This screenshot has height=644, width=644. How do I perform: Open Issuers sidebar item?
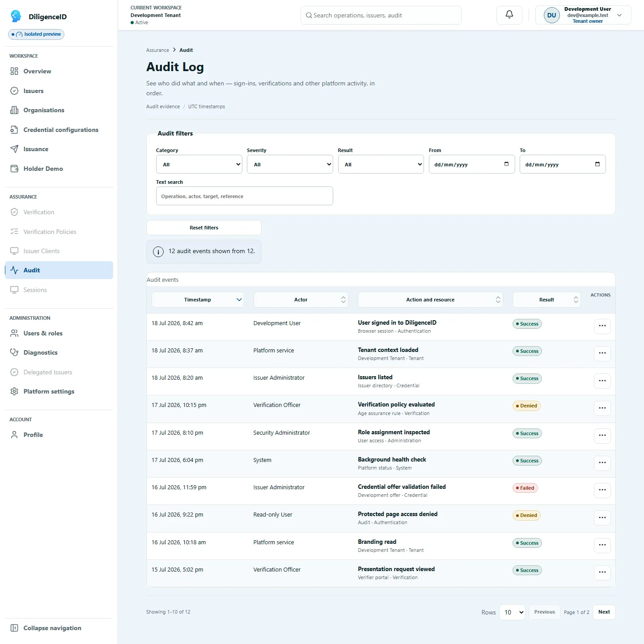pyautogui.click(x=59, y=91)
